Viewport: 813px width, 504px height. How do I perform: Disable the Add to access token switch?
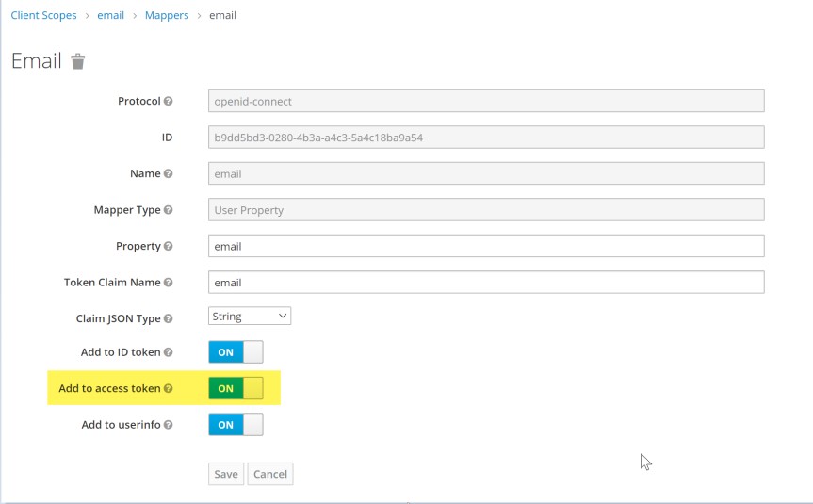pos(236,388)
